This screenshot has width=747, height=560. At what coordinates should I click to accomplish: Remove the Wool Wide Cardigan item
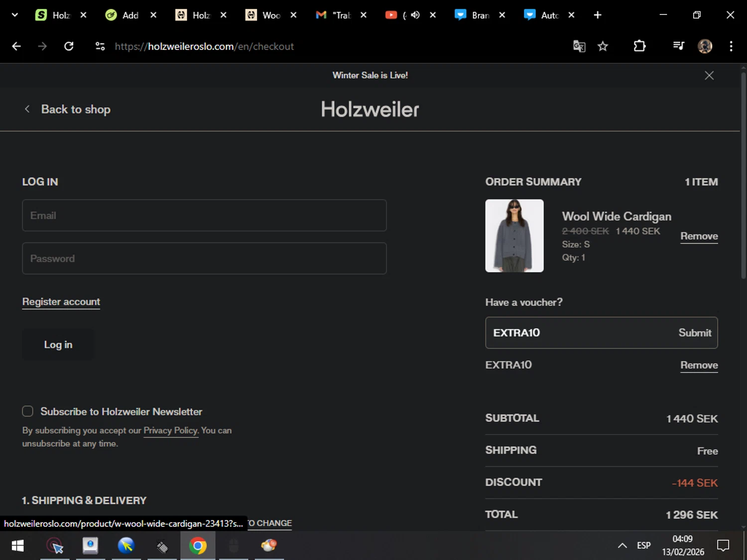(699, 236)
